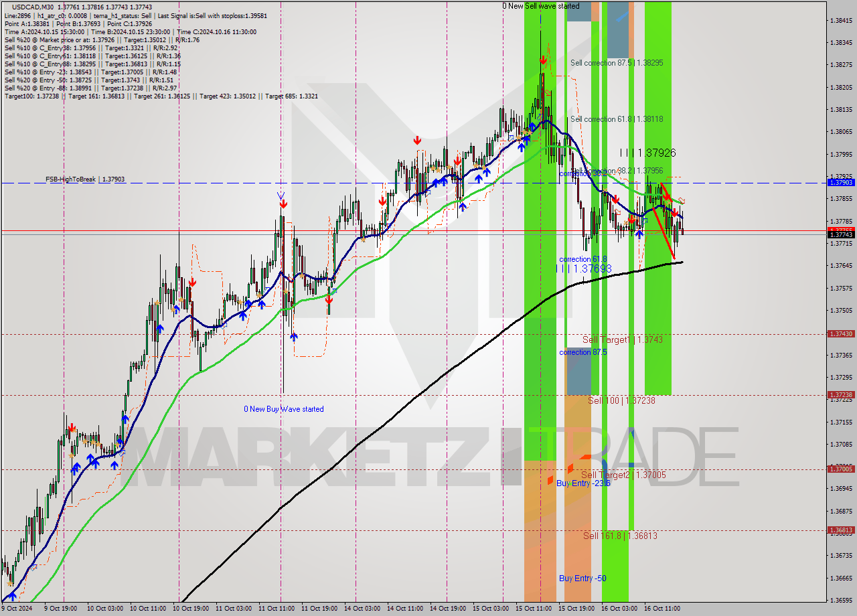Click the current price tag 1.37743
Screen dimensions: 857x616
(841, 234)
